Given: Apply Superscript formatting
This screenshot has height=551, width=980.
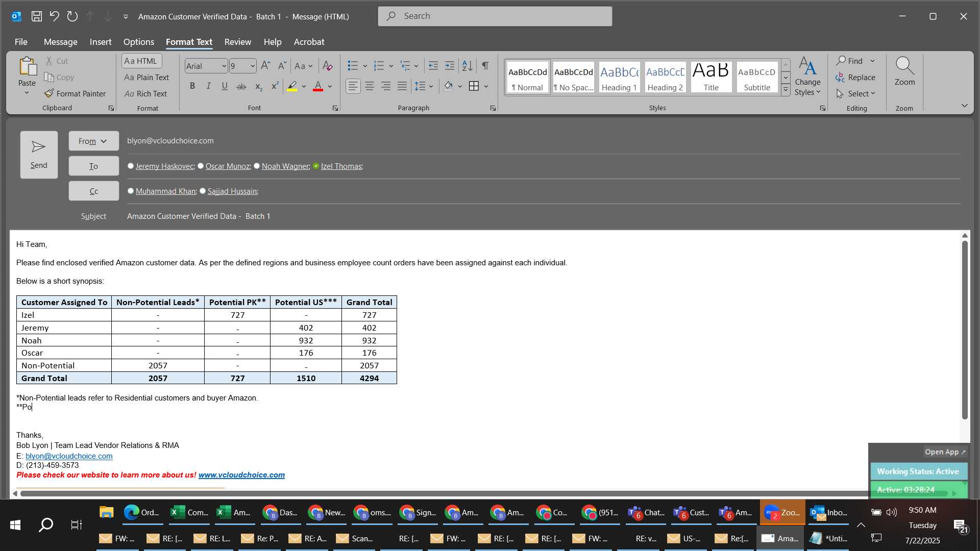Looking at the screenshot, I should pos(275,86).
